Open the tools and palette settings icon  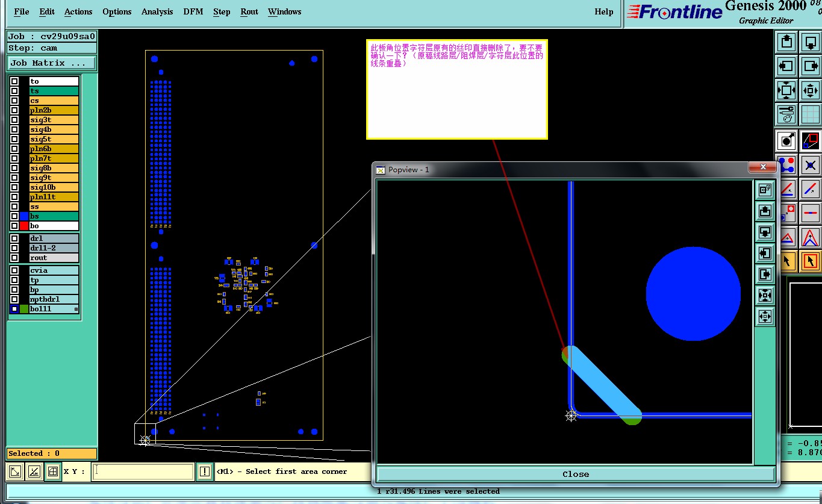pyautogui.click(x=786, y=114)
